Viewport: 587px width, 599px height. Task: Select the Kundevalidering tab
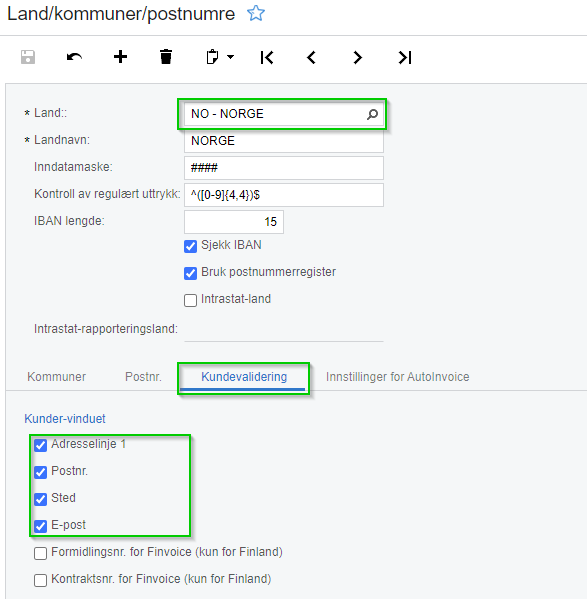click(244, 377)
